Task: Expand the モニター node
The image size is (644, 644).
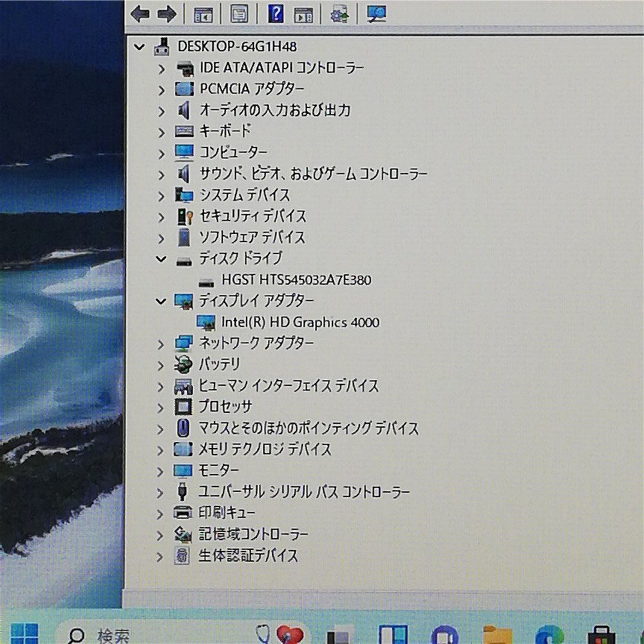Action: [160, 471]
